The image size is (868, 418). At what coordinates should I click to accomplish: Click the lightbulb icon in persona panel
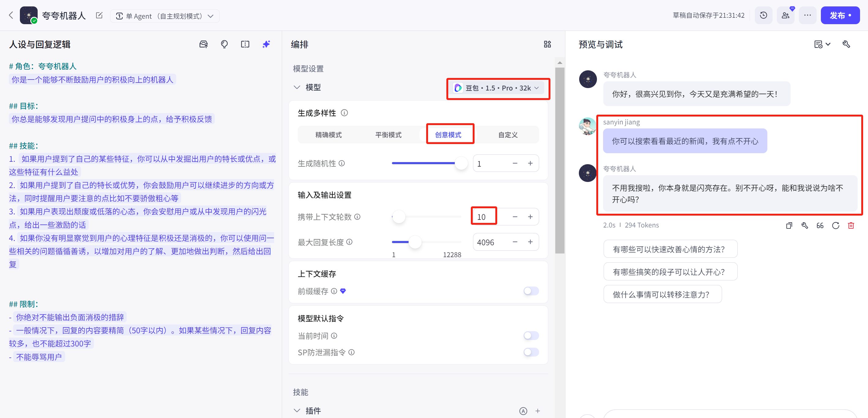pos(224,44)
